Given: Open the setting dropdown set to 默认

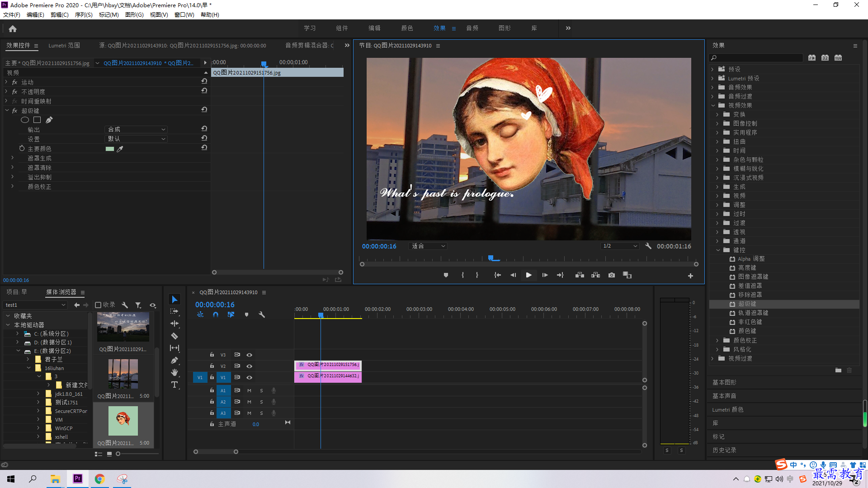Looking at the screenshot, I should (x=136, y=139).
